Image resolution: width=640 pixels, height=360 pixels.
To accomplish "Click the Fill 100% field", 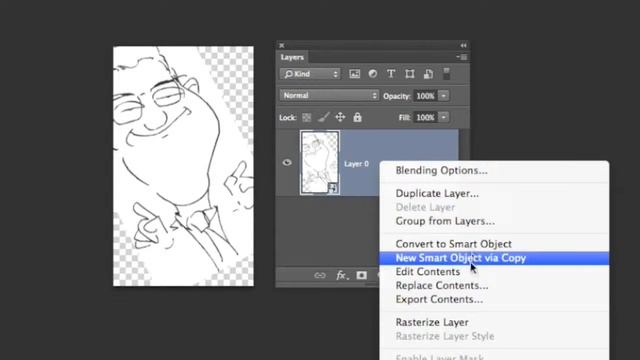I will tap(425, 118).
